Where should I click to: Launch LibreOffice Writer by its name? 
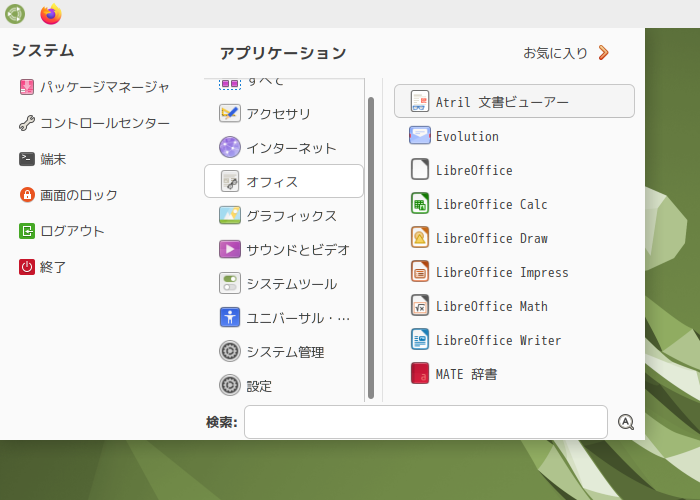tap(498, 340)
